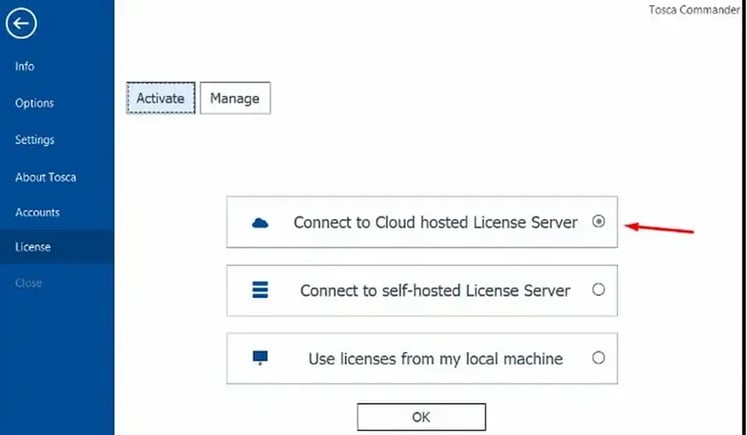Image resolution: width=747 pixels, height=435 pixels.
Task: Open Accounts in the sidebar
Action: (37, 212)
